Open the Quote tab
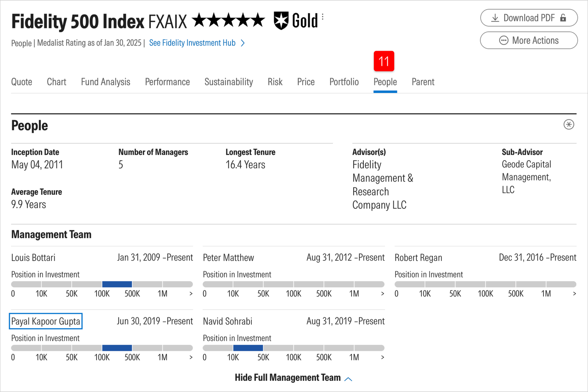The image size is (588, 392). [22, 82]
